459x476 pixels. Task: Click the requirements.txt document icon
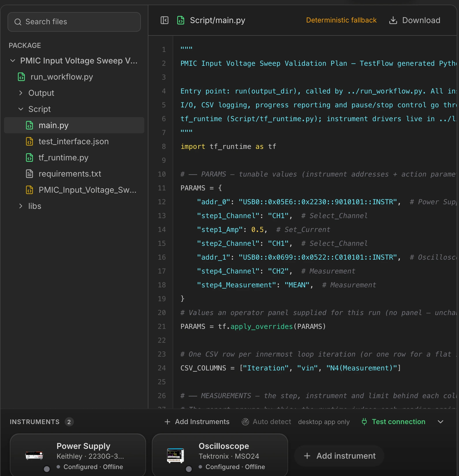pos(29,174)
